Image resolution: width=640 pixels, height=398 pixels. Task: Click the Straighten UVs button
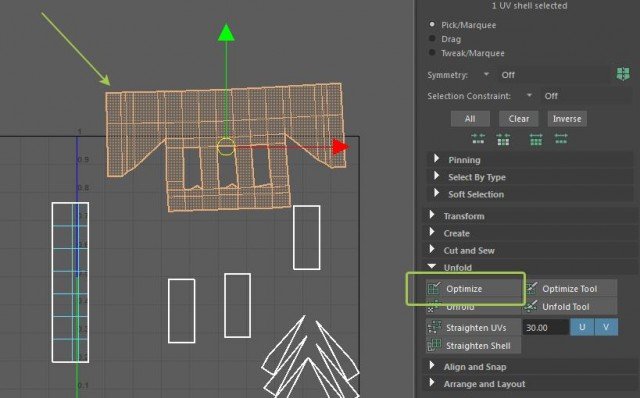pyautogui.click(x=473, y=327)
